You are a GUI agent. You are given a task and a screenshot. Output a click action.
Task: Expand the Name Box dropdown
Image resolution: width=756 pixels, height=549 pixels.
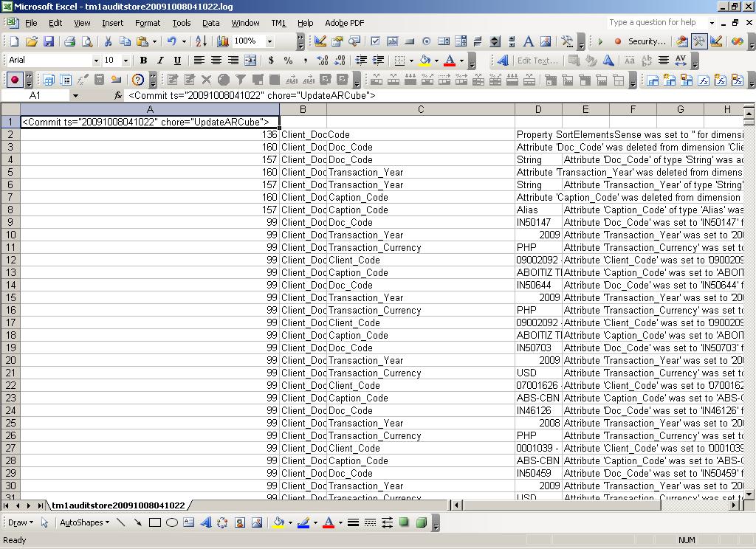pos(76,95)
